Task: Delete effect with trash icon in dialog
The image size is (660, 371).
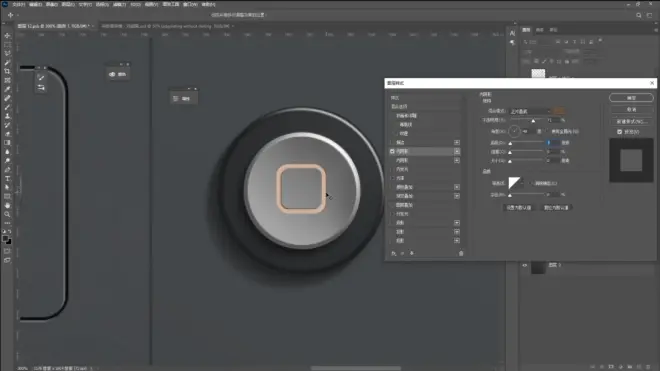Action: click(x=461, y=254)
